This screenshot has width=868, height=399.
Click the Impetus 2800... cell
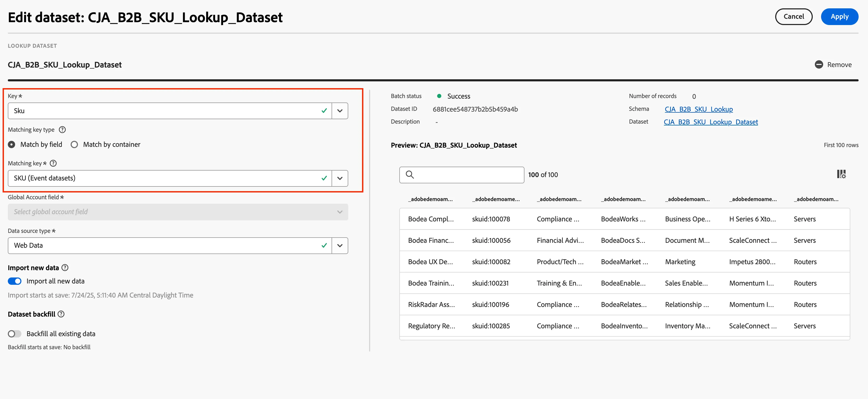click(x=752, y=262)
